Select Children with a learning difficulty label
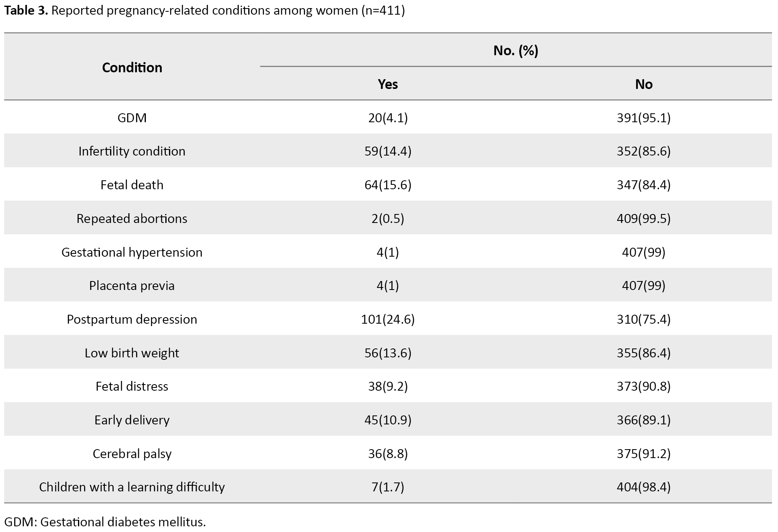 click(x=132, y=487)
